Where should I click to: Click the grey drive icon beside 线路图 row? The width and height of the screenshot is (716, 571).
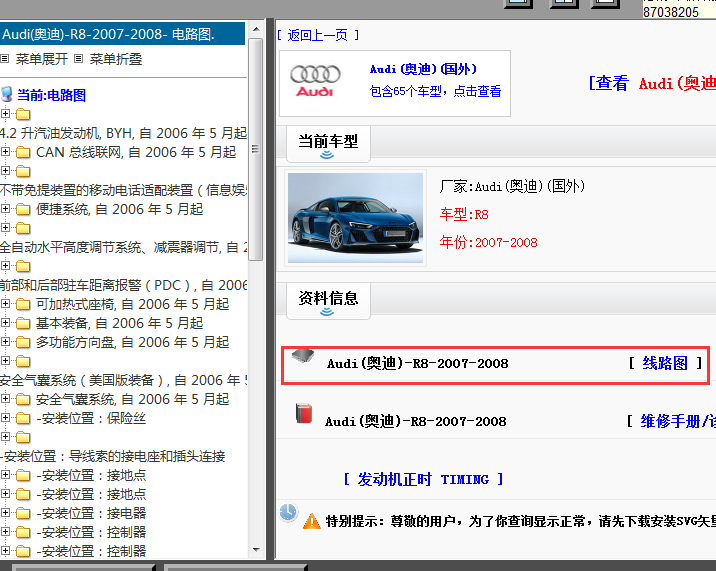pos(302,356)
